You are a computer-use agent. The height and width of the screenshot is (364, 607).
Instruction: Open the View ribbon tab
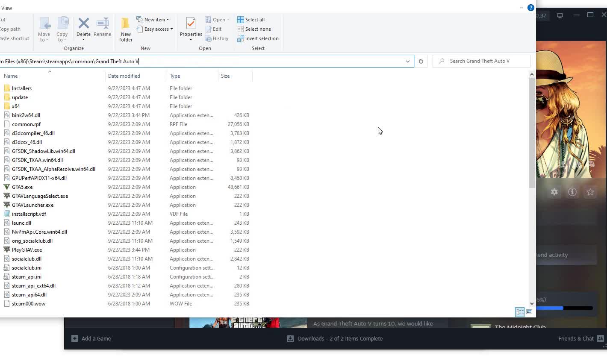6,8
